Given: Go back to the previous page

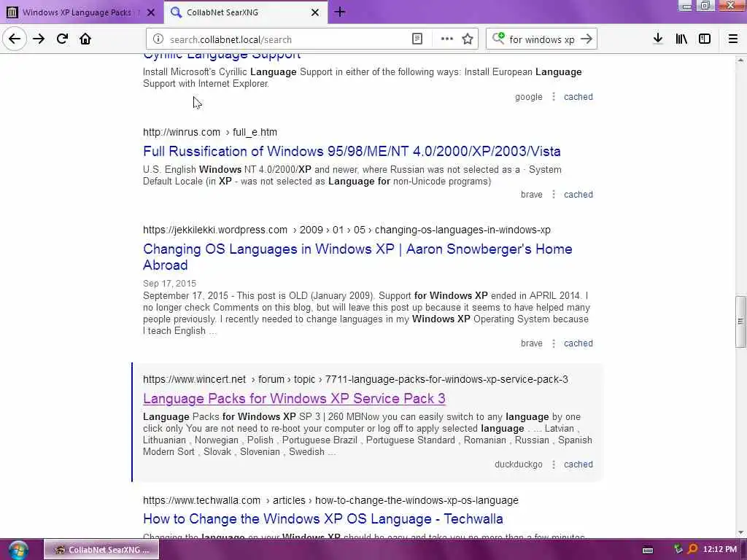Looking at the screenshot, I should (x=15, y=39).
